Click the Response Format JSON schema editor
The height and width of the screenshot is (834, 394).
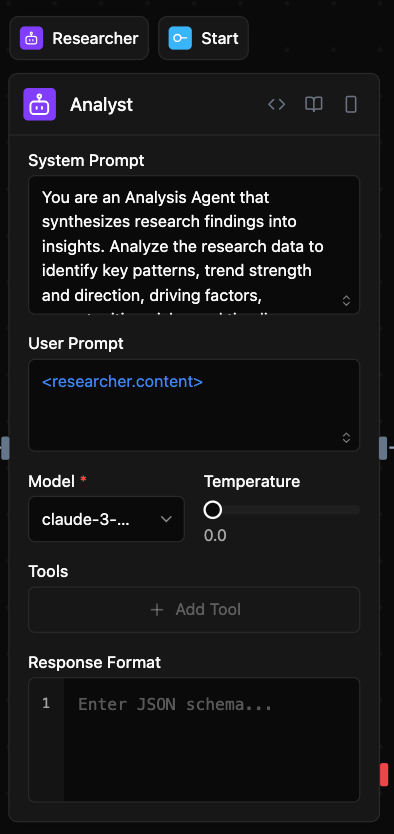coord(194,739)
